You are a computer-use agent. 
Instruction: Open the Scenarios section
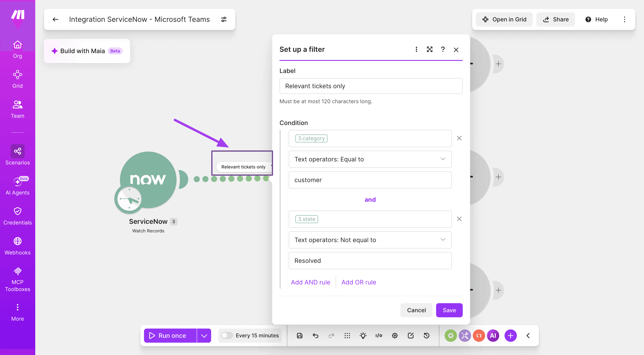[x=17, y=155]
